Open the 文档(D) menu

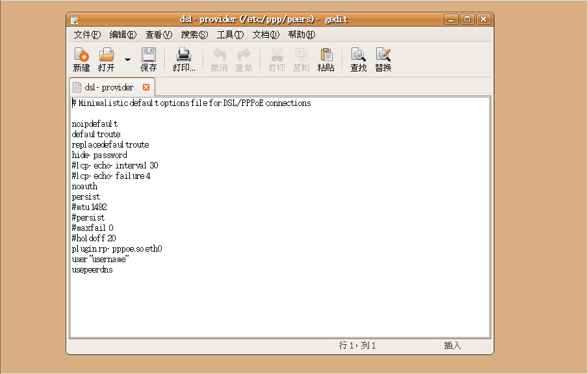pyautogui.click(x=266, y=34)
